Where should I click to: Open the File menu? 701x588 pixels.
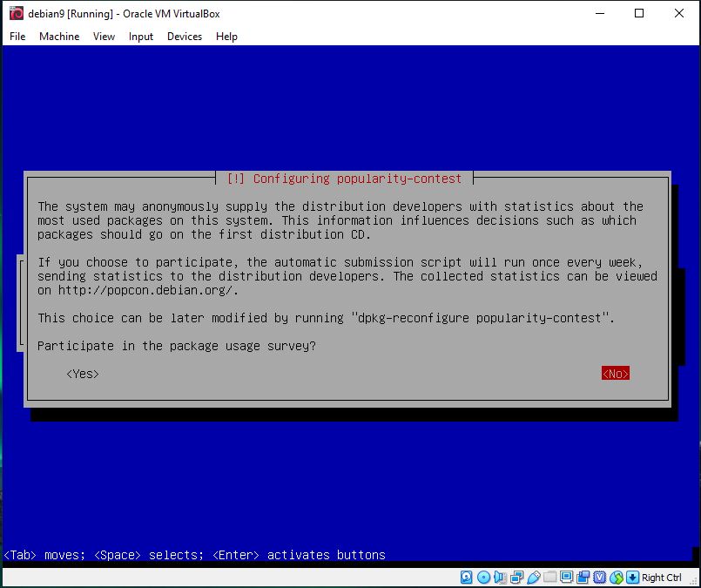click(x=17, y=37)
